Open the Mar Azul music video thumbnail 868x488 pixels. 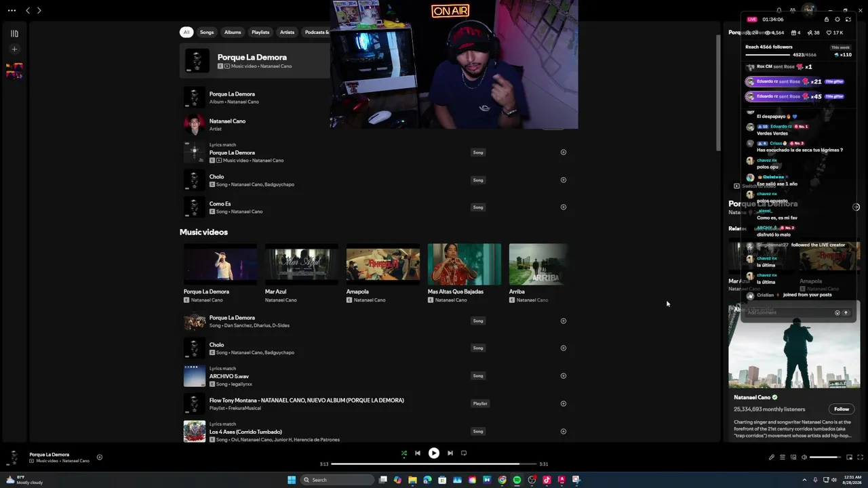[x=302, y=264]
